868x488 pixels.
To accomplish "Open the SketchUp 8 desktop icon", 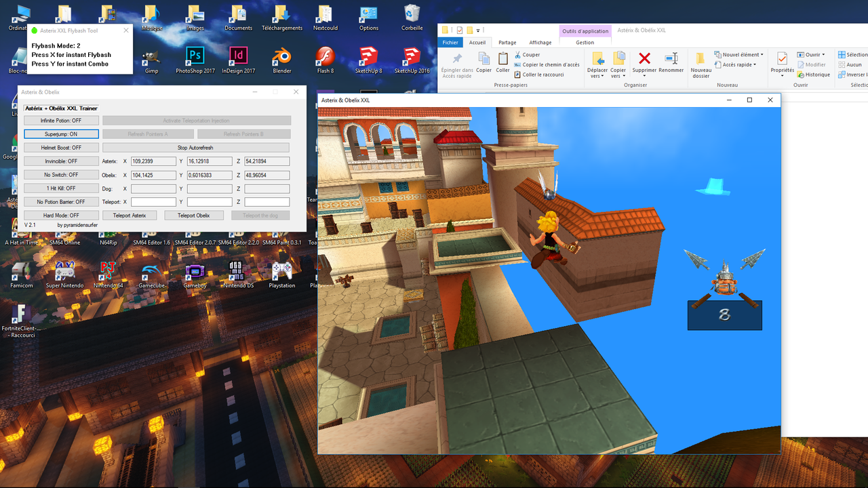I will 368,61.
